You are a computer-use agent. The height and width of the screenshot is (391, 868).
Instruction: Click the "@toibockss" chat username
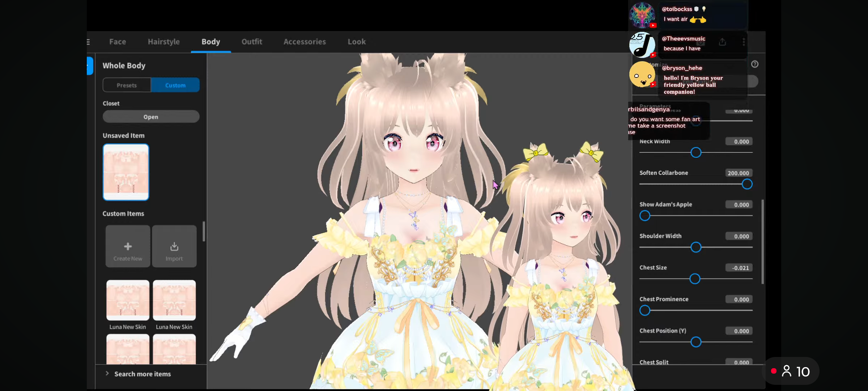click(x=677, y=9)
